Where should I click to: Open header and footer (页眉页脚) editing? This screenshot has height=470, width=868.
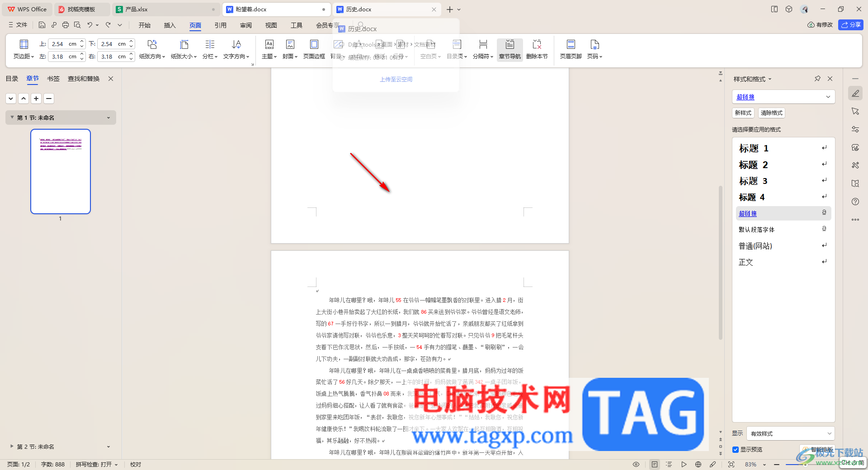point(571,49)
